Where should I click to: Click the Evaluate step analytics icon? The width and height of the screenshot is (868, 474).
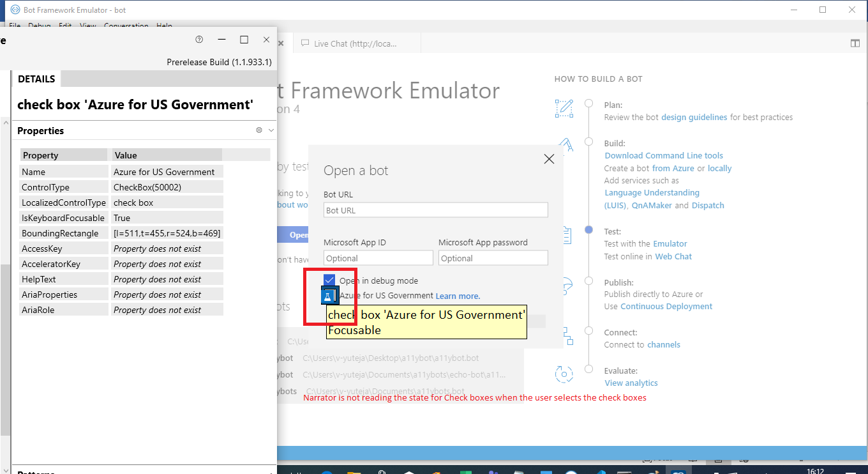click(564, 375)
